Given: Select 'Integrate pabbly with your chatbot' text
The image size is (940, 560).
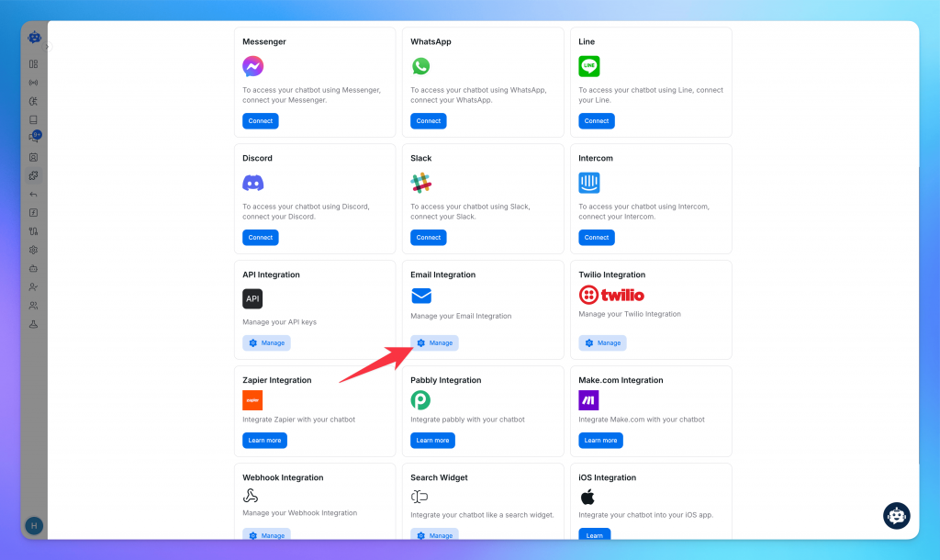Looking at the screenshot, I should 467,420.
